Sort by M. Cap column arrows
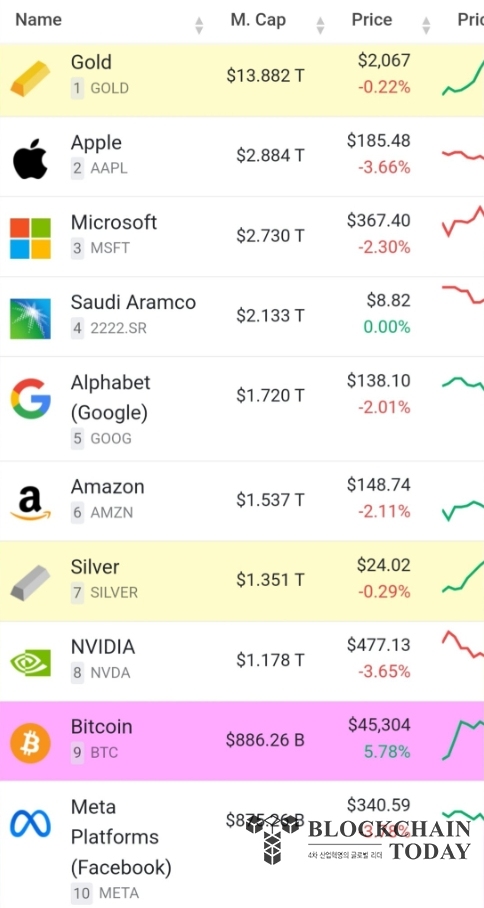 pos(320,25)
